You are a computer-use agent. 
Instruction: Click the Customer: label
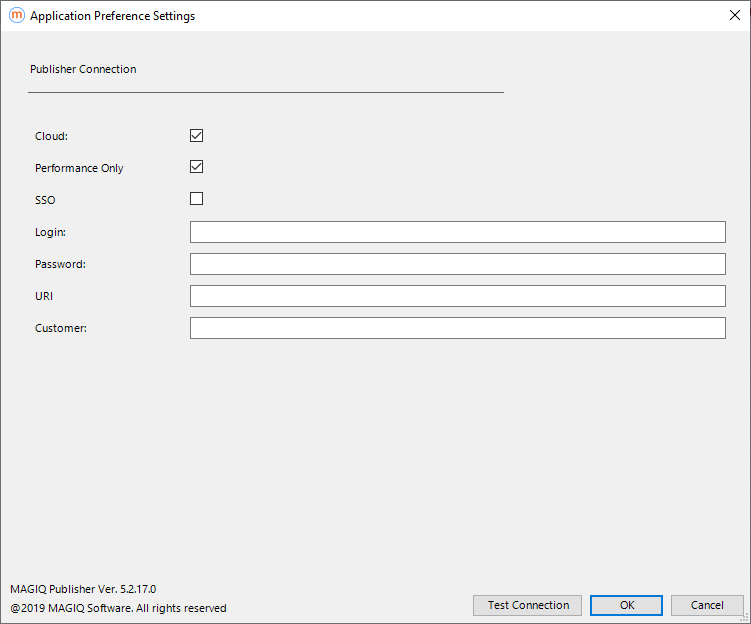pyautogui.click(x=61, y=329)
